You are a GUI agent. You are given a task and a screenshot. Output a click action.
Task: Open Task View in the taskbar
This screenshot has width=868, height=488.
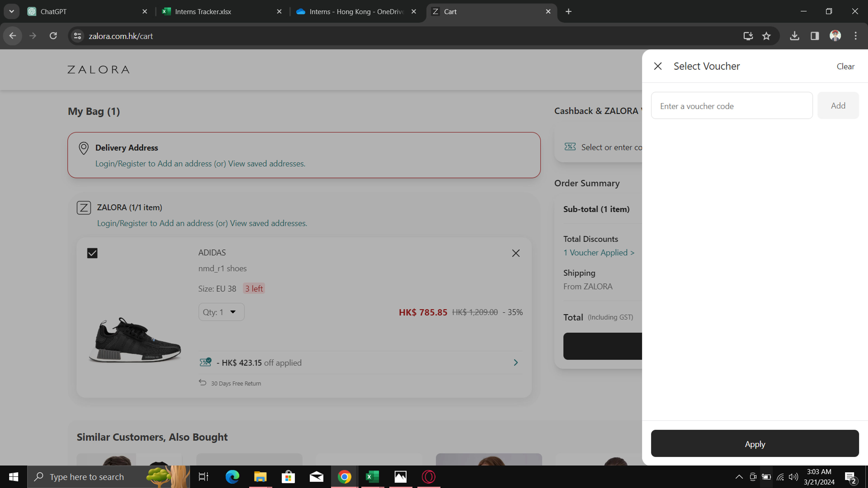pos(203,476)
